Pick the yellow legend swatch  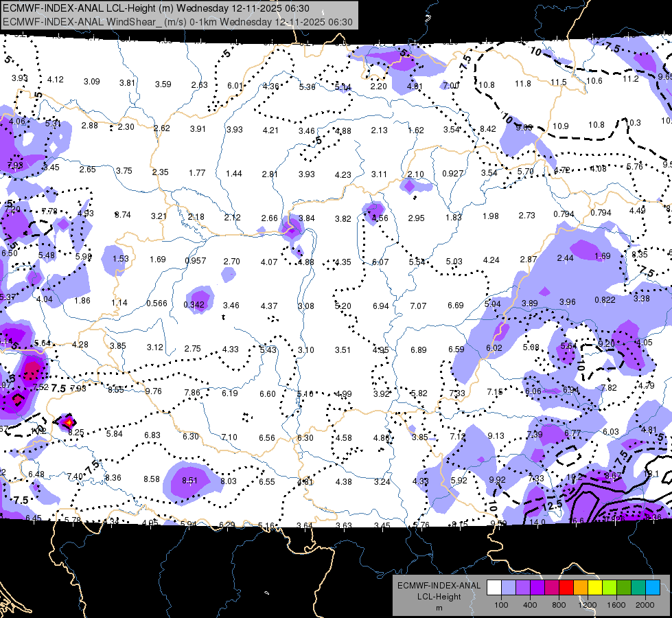coord(595,588)
